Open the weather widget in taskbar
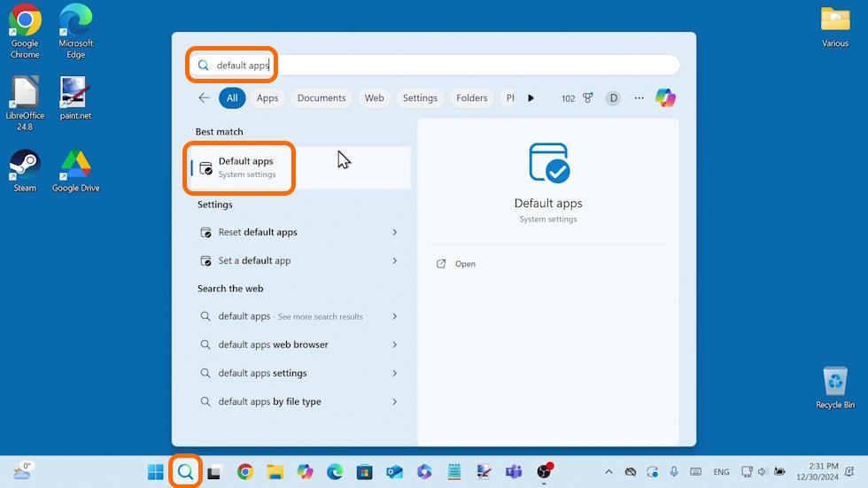Viewport: 868px width, 488px height. 22,471
